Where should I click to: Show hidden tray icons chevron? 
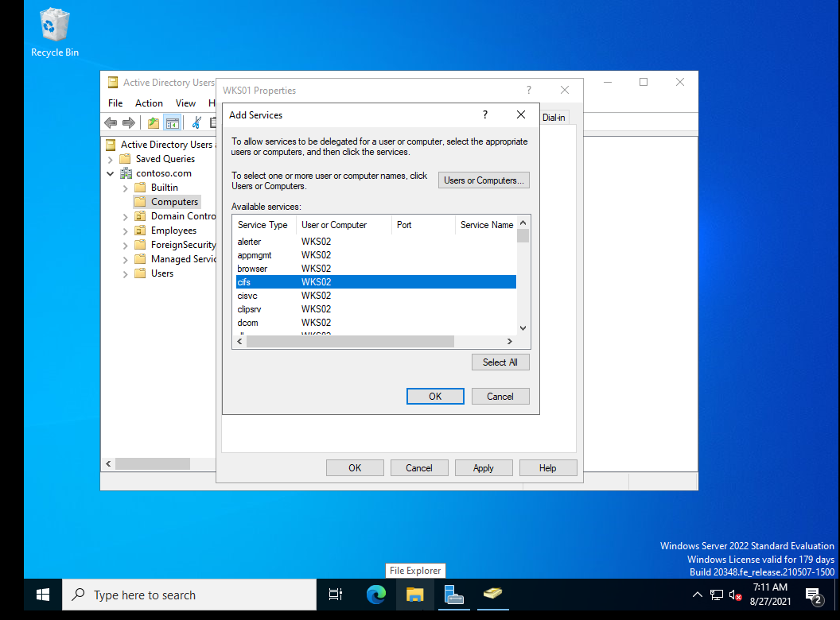pyautogui.click(x=698, y=595)
